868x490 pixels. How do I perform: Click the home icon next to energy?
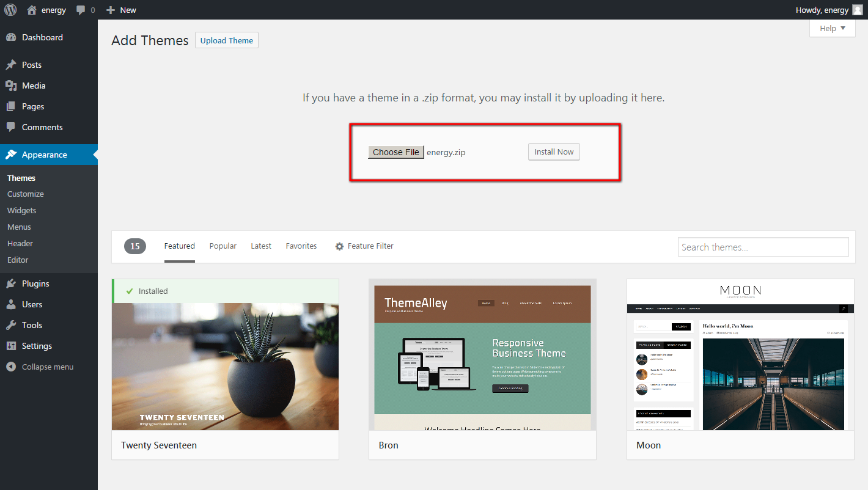pos(32,10)
